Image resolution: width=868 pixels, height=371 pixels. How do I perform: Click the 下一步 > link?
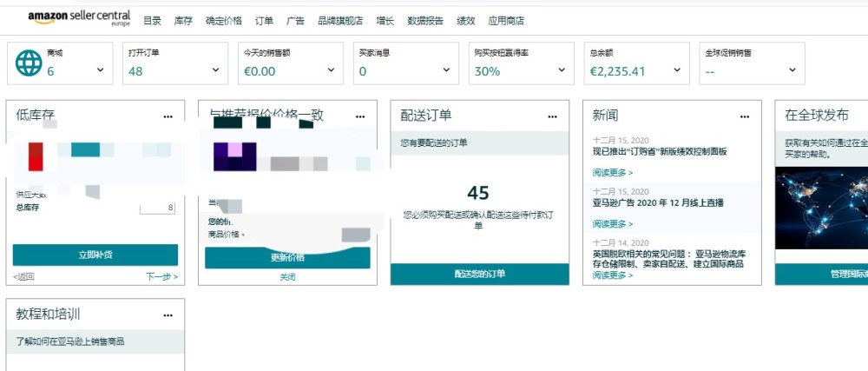click(x=162, y=276)
